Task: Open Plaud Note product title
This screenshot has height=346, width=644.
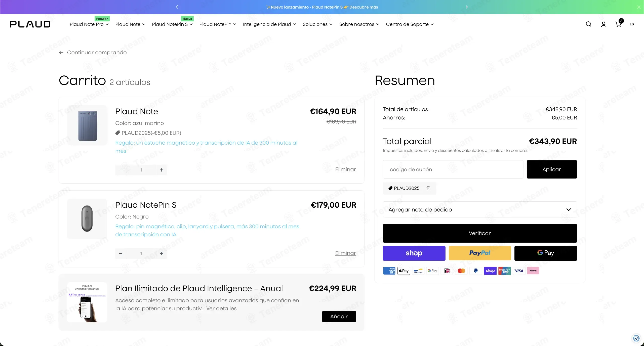Action: tap(137, 111)
